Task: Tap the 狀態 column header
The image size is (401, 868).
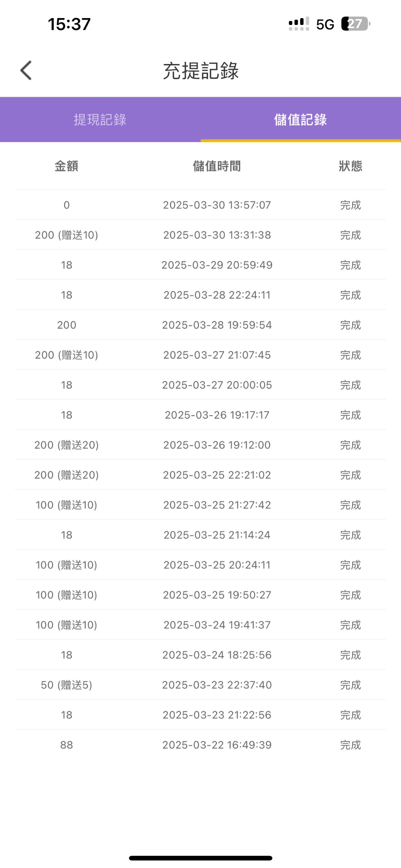Action: (x=350, y=166)
